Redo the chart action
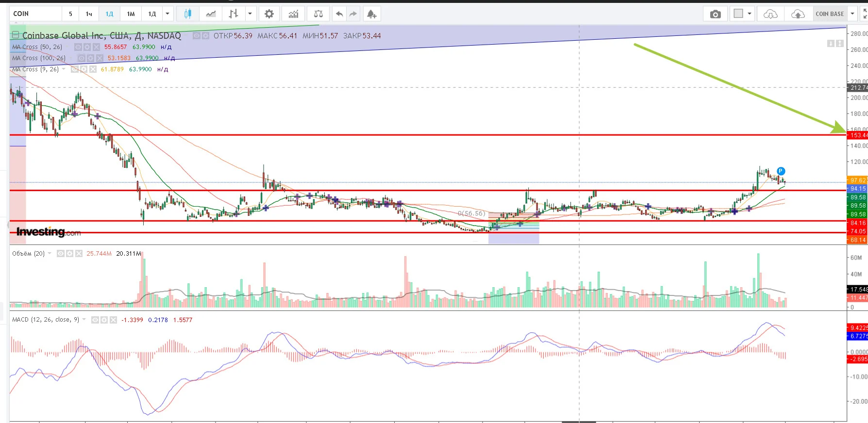The height and width of the screenshot is (423, 868). click(x=353, y=14)
